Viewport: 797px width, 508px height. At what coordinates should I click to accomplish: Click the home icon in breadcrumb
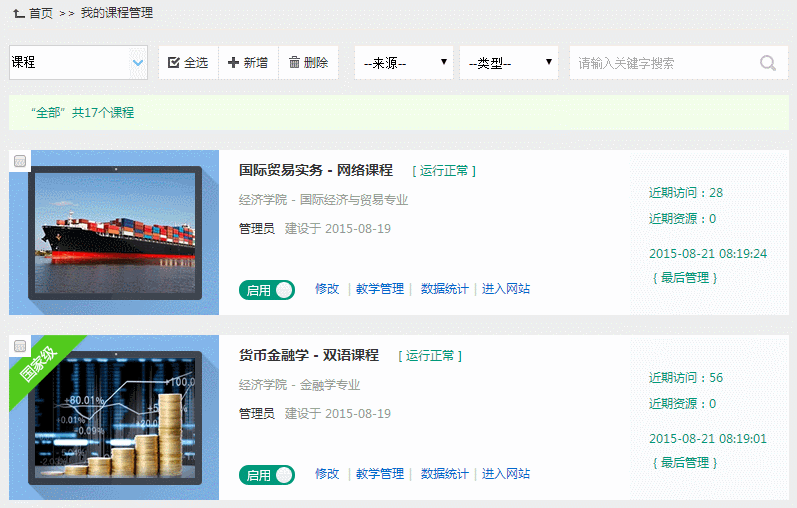coord(18,13)
